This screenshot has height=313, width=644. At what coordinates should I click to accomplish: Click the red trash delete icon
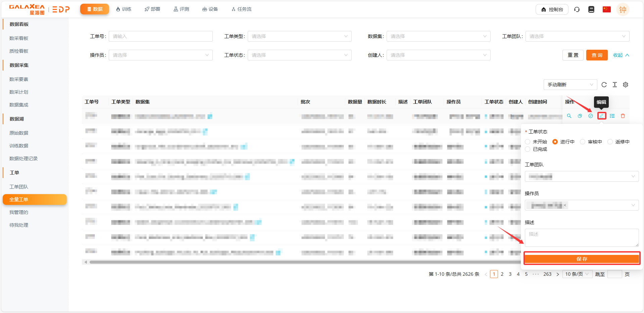[x=623, y=116]
